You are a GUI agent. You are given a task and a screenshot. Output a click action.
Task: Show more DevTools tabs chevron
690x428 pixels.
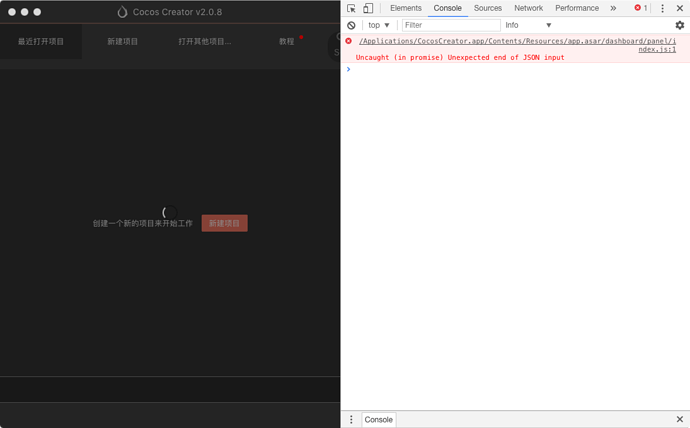point(613,8)
